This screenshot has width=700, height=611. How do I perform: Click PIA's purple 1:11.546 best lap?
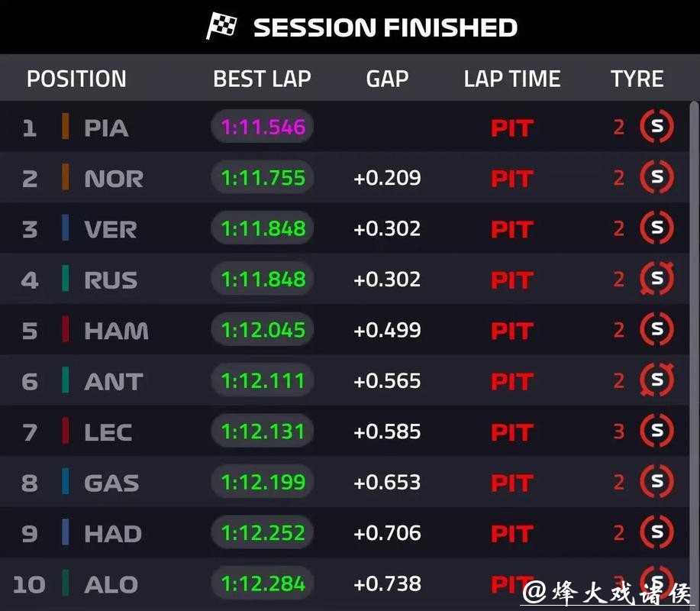point(262,126)
